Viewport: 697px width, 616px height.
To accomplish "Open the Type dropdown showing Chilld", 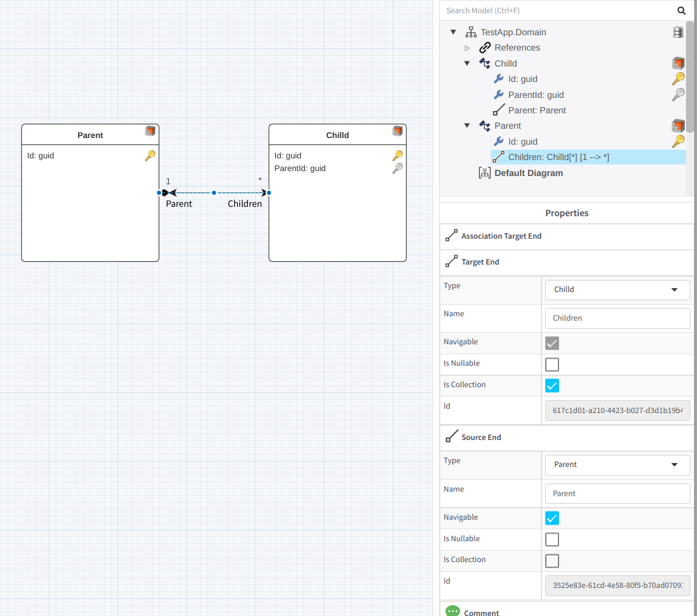I will tap(617, 290).
